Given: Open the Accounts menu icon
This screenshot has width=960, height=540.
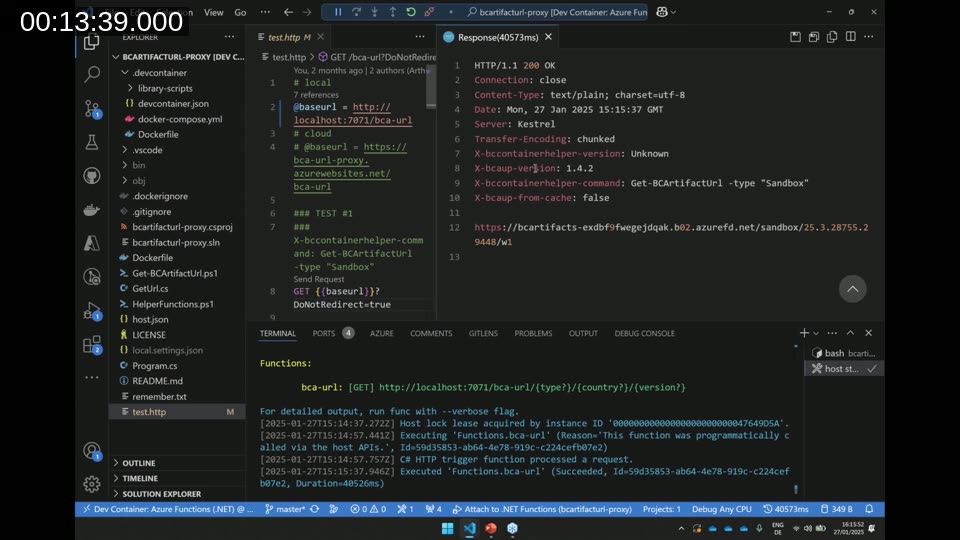Looking at the screenshot, I should pos(92,451).
